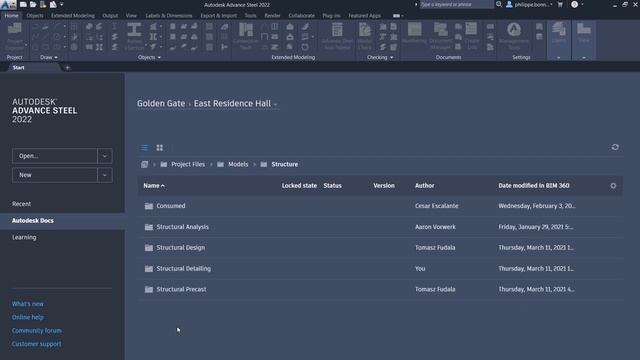This screenshot has width=640, height=360.
Task: Open the Customer support link
Action: coord(36,344)
